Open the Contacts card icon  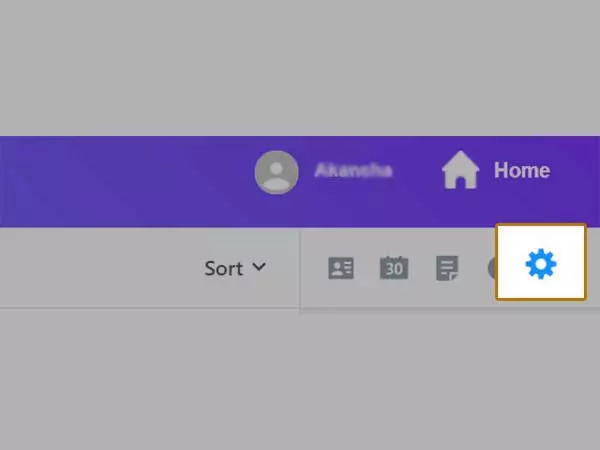(x=341, y=268)
